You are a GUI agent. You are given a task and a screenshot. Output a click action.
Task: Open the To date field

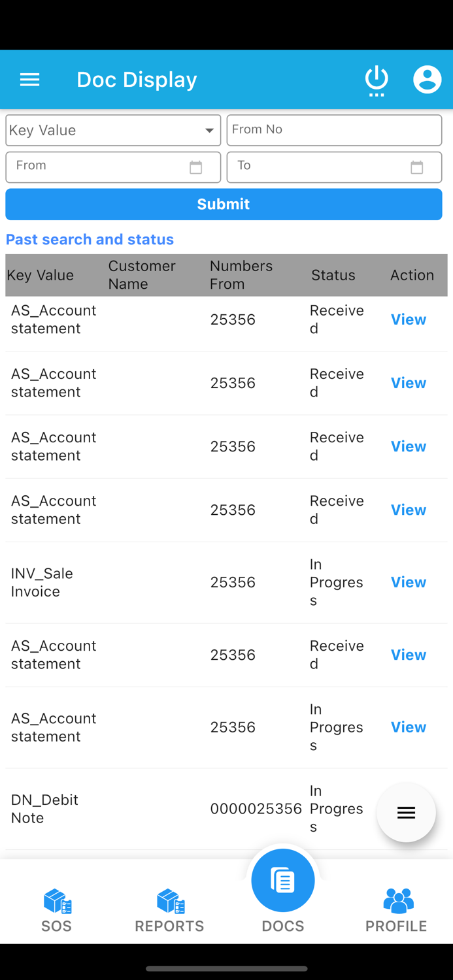point(314,167)
